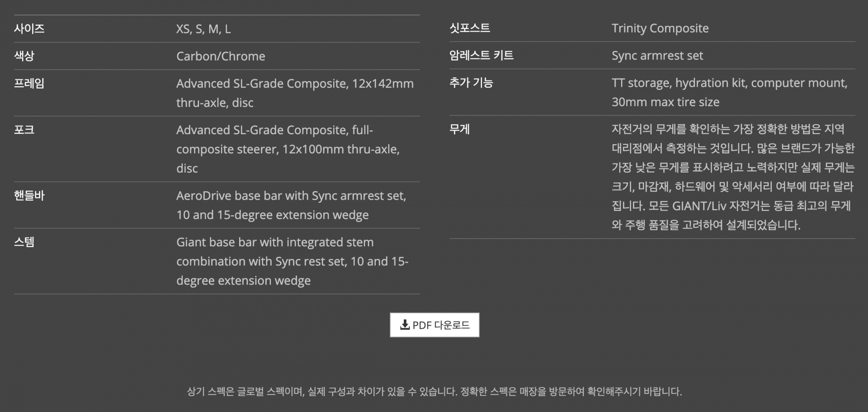The image size is (868, 412).
Task: Select the 핸들바 spec label
Action: click(x=29, y=196)
